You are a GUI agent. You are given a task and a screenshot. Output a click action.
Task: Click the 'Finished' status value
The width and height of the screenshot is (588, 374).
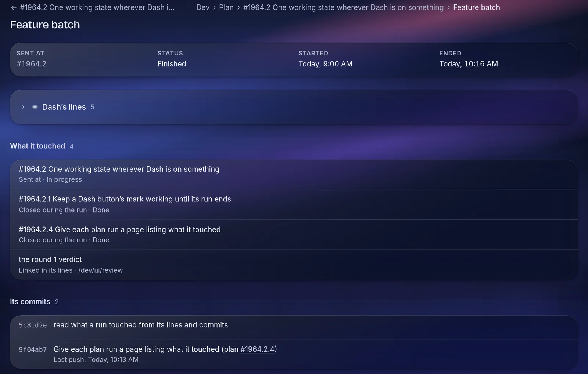tap(172, 64)
